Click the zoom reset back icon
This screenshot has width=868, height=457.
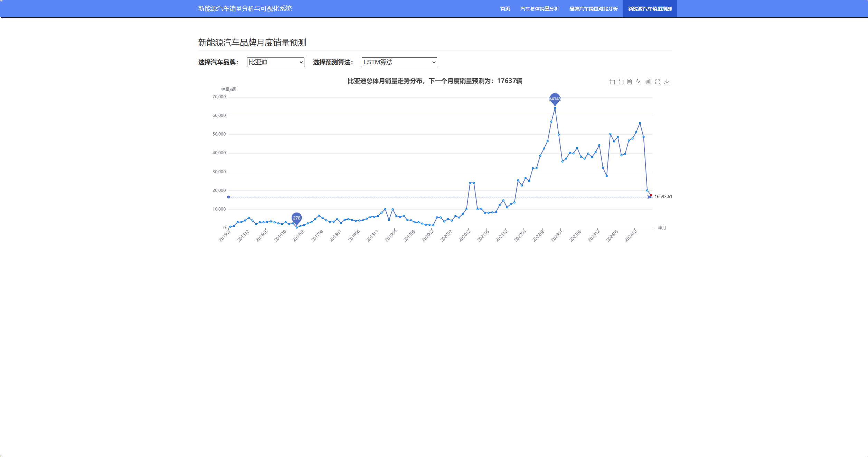coord(621,82)
